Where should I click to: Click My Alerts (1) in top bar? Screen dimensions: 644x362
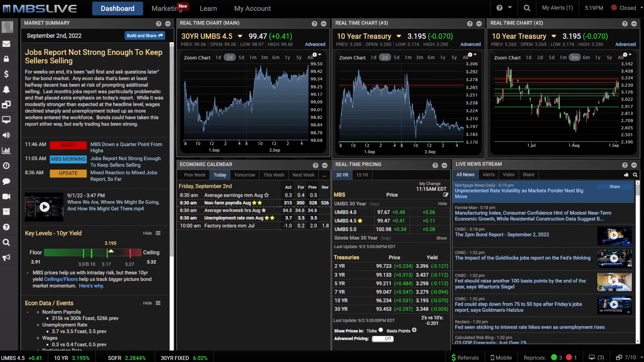click(x=557, y=8)
